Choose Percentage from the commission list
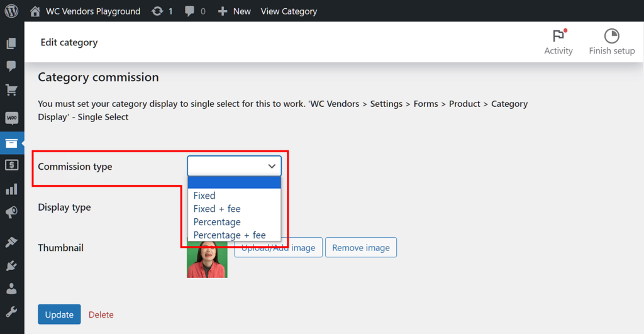The width and height of the screenshot is (644, 334). point(217,222)
